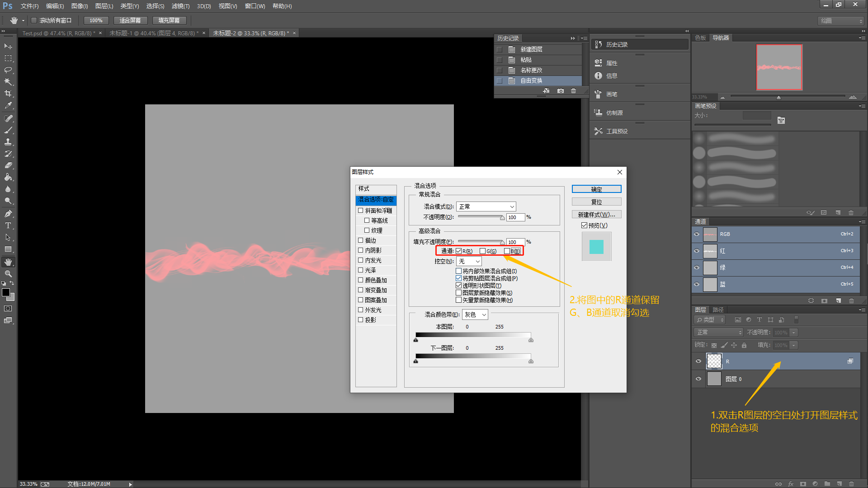
Task: Hide the 红 channel with its eye toggle
Action: pos(697,251)
